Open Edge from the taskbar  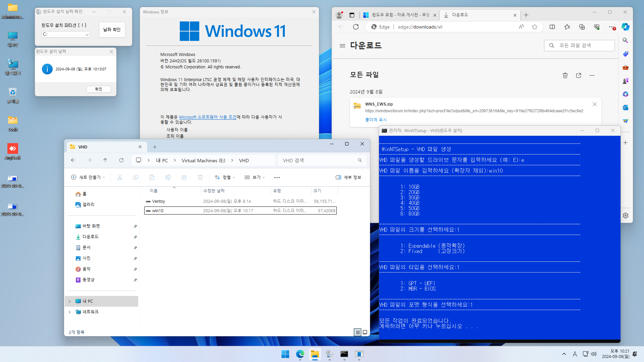[300, 354]
